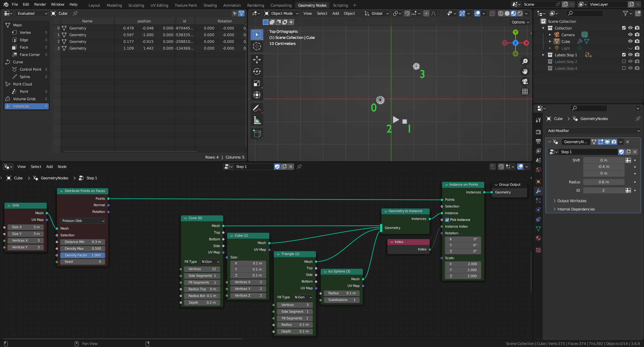
Task: Click the Blender logo menu icon
Action: 6,4
